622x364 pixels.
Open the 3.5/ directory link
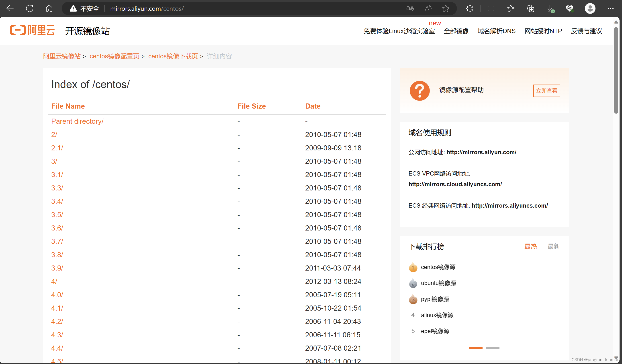coord(57,215)
